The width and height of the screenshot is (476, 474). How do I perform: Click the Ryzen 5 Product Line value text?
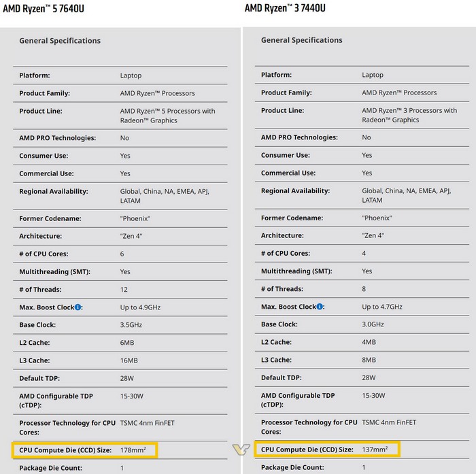(167, 116)
